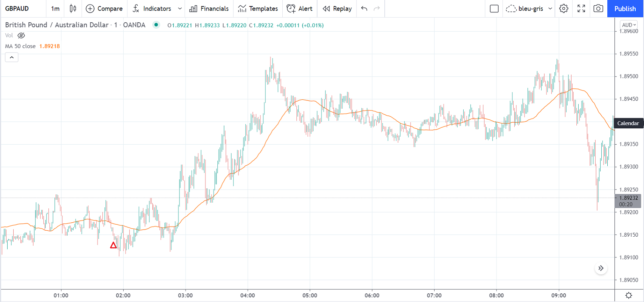Publish the chart idea
The height and width of the screenshot is (302, 644).
coord(625,9)
